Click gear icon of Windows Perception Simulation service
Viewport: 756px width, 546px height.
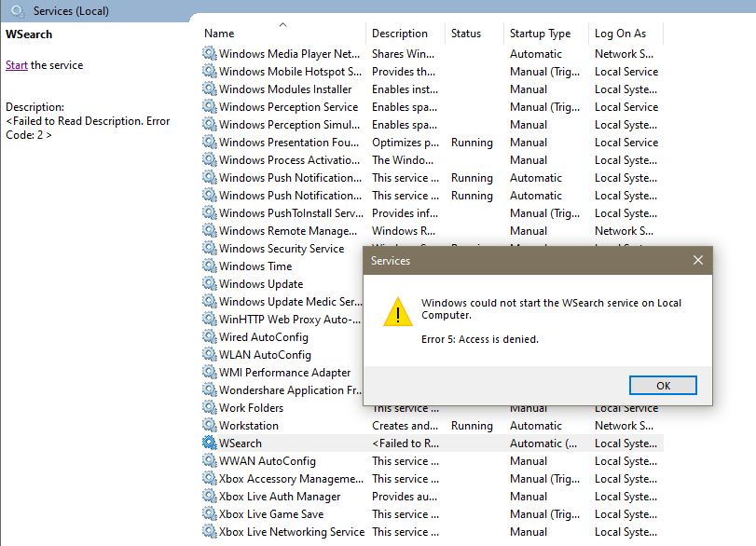(209, 124)
